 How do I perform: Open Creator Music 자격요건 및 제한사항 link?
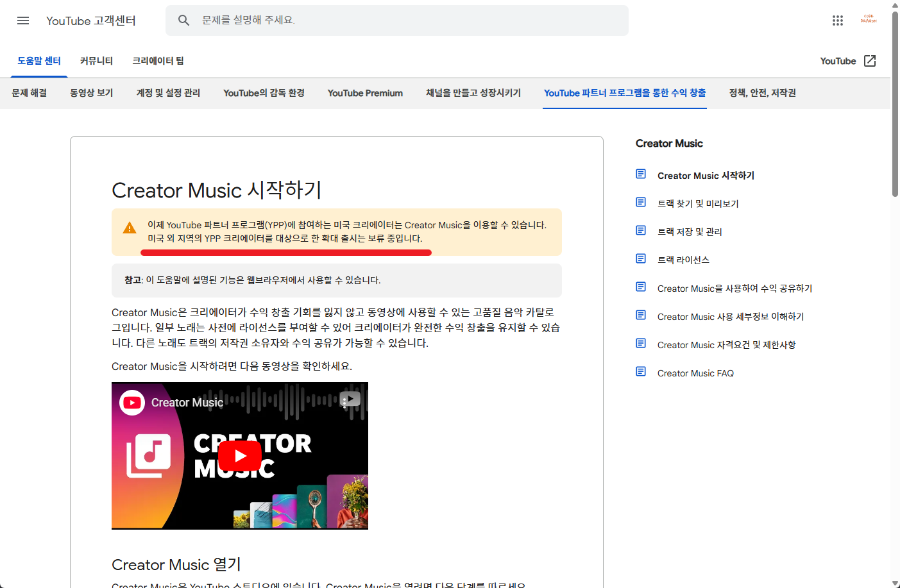pyautogui.click(x=726, y=345)
